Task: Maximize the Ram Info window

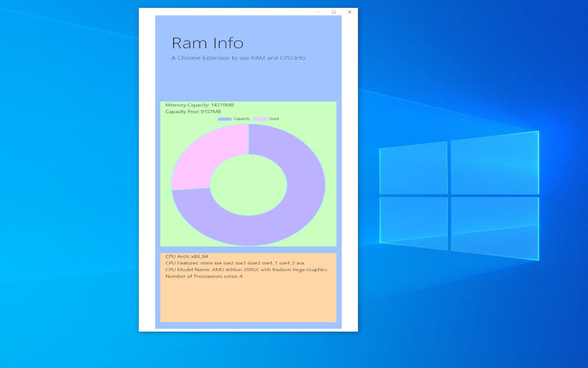Action: (333, 11)
